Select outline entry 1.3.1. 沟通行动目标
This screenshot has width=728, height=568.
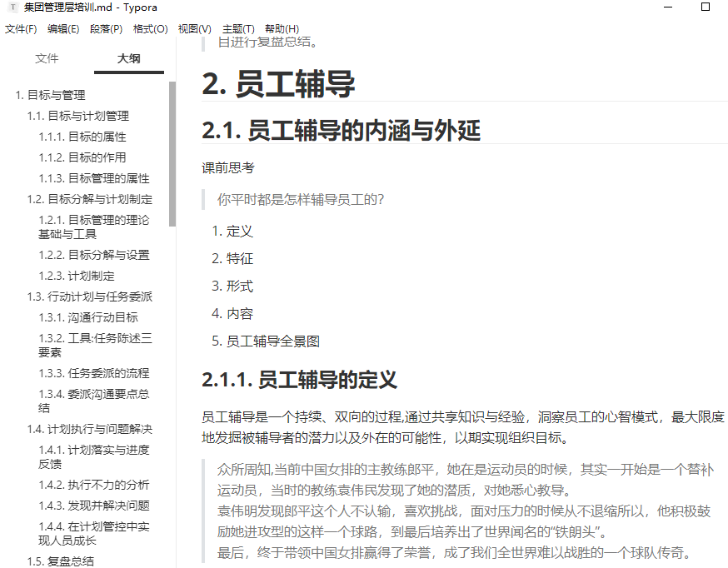(x=88, y=318)
